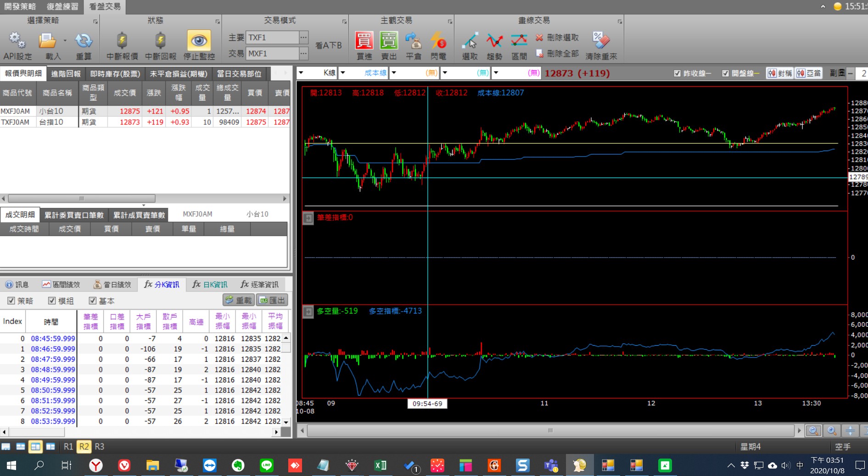Click the 分K table scroll down arrow
The image size is (868, 476).
[286, 422]
